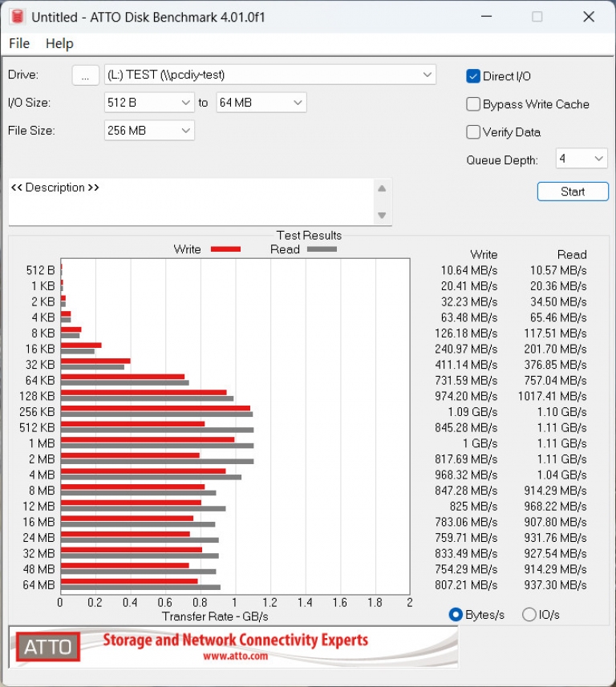Click the 256 KB row label
This screenshot has width=616, height=687.
37,412
